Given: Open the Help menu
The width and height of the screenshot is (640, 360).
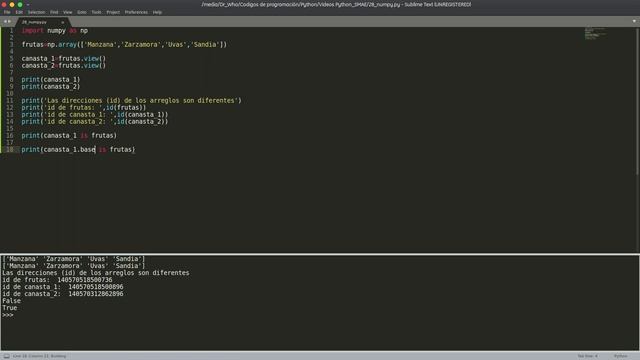Looking at the screenshot, I should tap(157, 12).
